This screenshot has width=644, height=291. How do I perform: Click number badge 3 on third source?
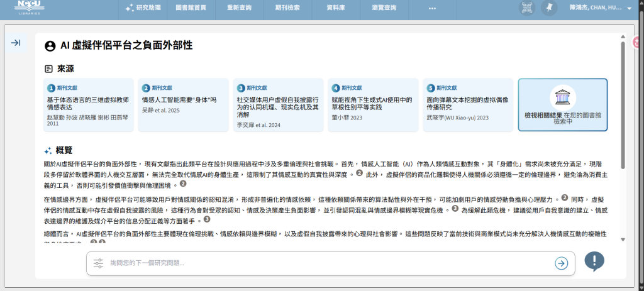pyautogui.click(x=241, y=88)
